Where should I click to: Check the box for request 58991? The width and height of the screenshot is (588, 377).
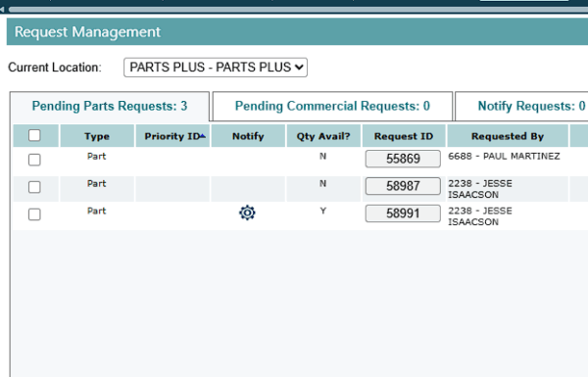[34, 214]
